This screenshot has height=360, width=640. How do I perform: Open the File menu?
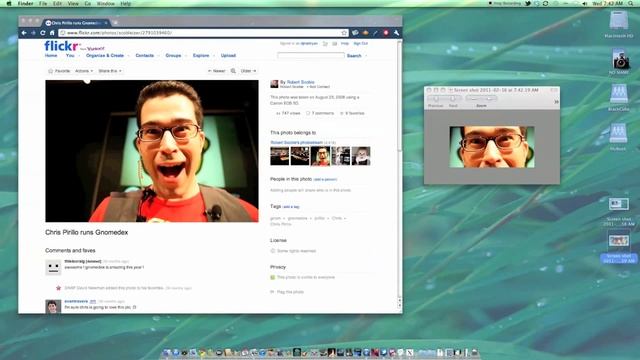click(43, 3)
